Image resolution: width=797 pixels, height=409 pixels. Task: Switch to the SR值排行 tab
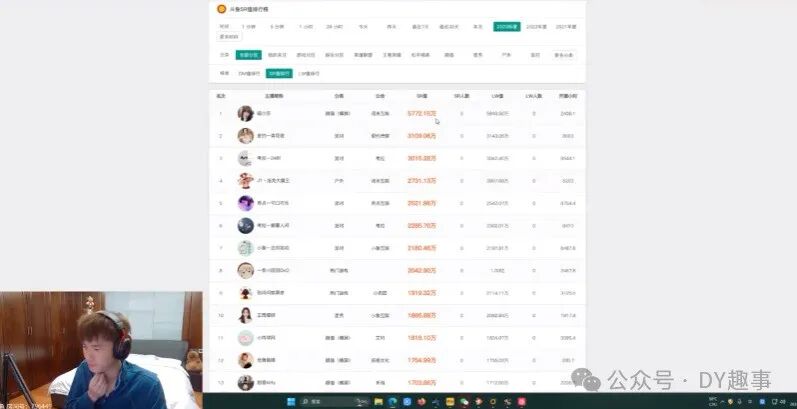279,73
